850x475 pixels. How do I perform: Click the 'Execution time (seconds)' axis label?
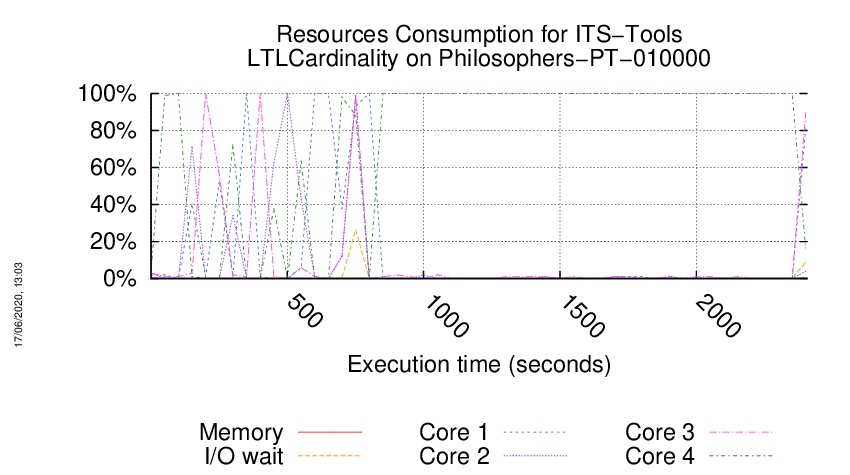pyautogui.click(x=479, y=364)
